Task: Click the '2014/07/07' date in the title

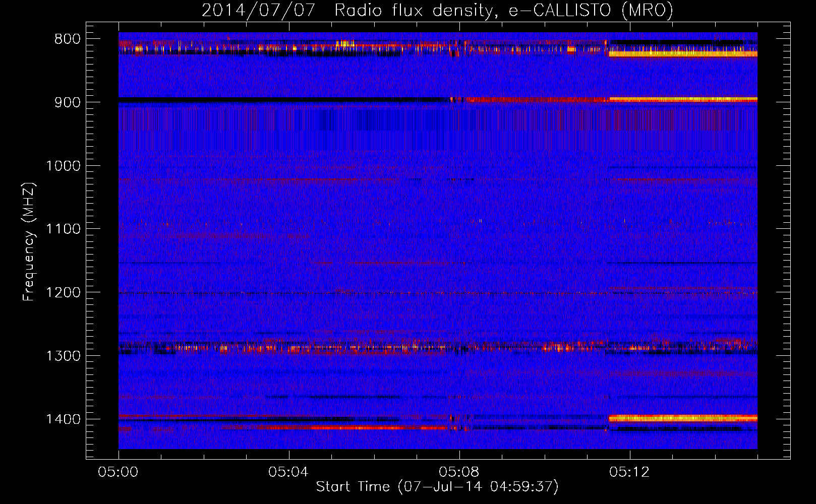Action: tap(259, 10)
